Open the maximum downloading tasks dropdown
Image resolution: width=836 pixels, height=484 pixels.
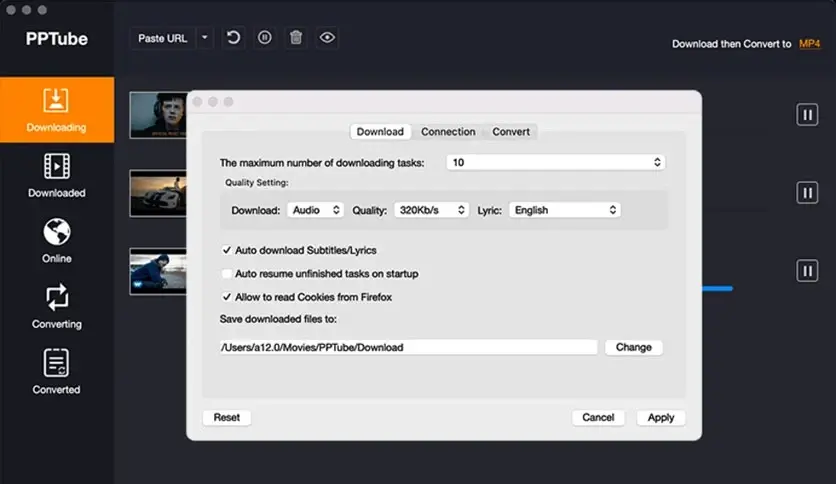tap(556, 162)
